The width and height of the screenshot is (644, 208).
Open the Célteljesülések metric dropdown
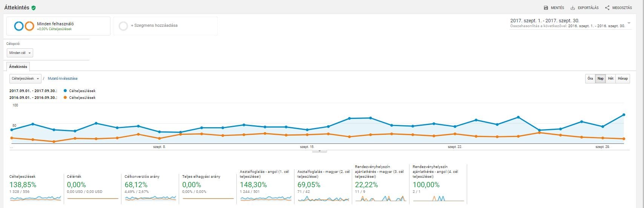(25, 79)
